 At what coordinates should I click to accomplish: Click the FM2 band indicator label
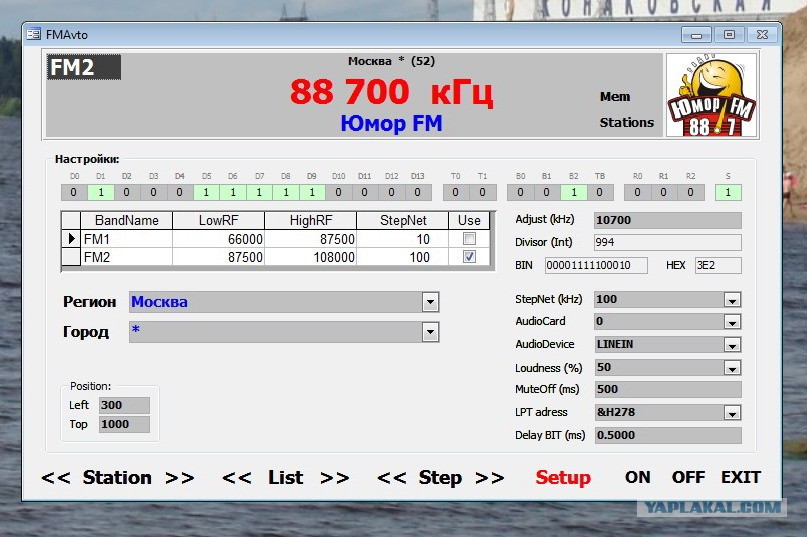pos(84,67)
